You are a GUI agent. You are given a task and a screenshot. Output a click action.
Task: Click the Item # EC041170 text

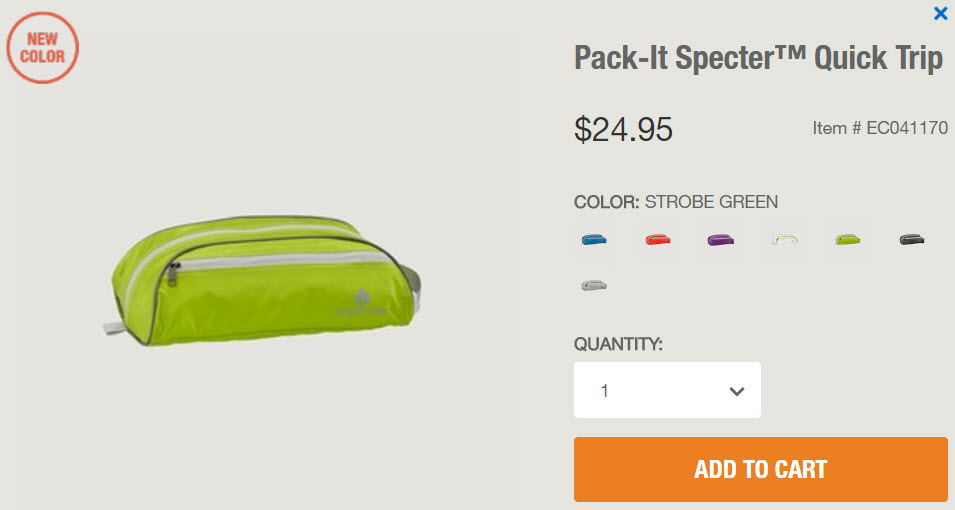tap(880, 128)
